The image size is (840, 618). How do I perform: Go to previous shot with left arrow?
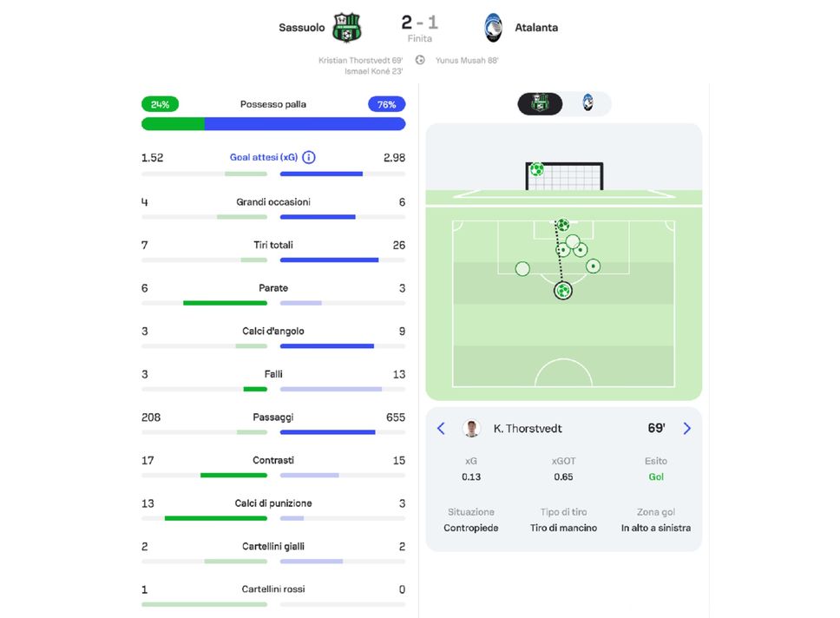click(441, 429)
